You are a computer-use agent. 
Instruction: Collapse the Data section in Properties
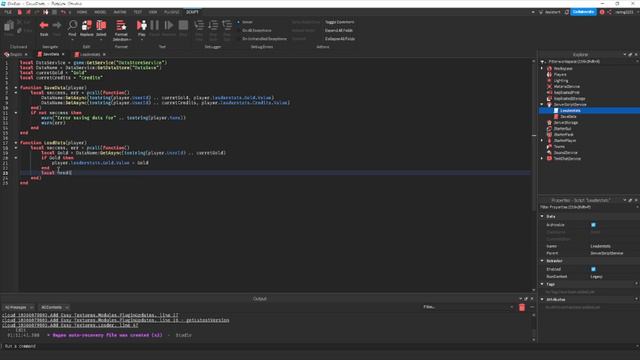pyautogui.click(x=542, y=216)
